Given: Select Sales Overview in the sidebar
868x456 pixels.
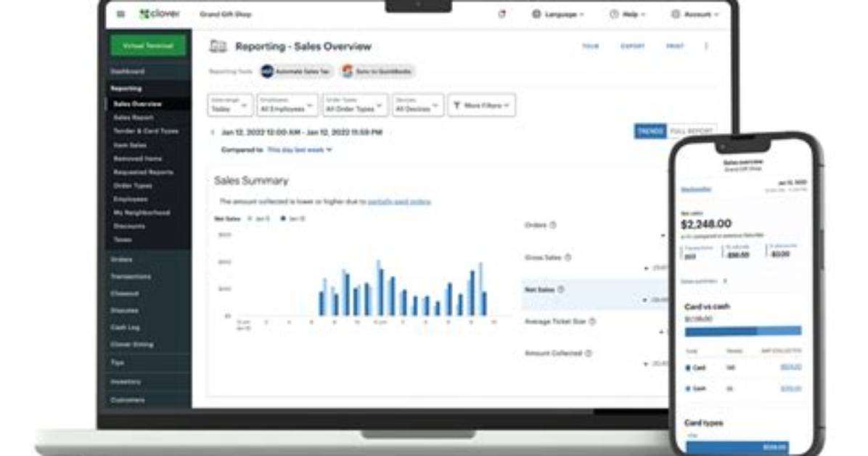Looking at the screenshot, I should coord(137,104).
